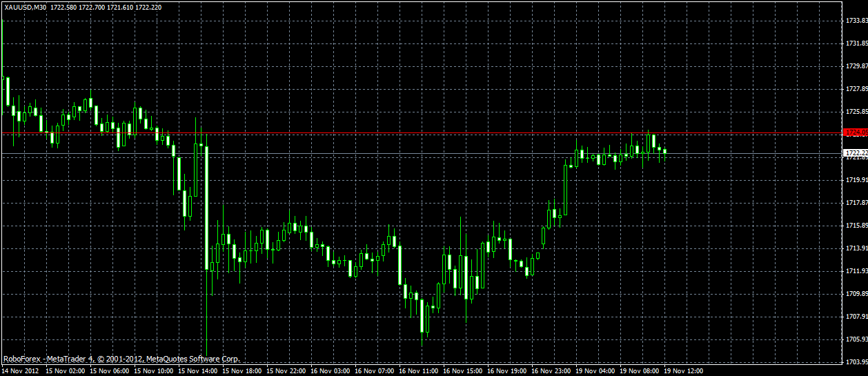868x376 pixels.
Task: Click the 1719.91 price scale label
Action: (856, 180)
